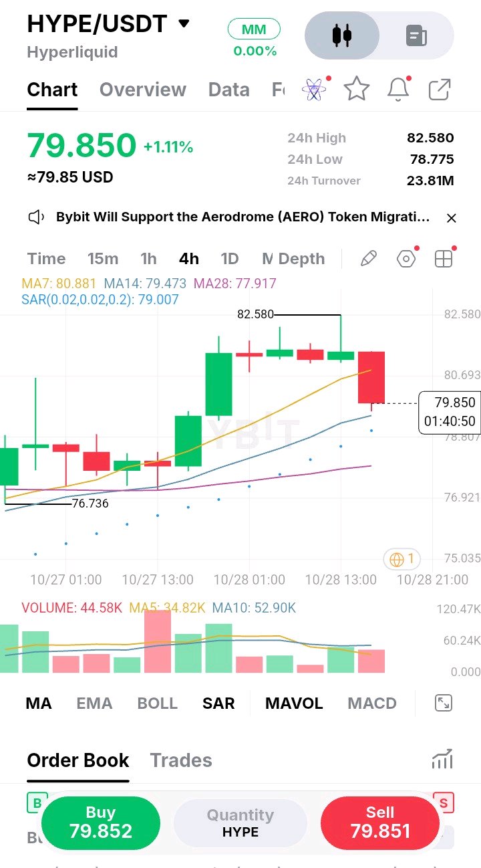Tap the VOLUME: 44.58K label
Image resolution: width=481 pixels, height=868 pixels.
[x=71, y=608]
